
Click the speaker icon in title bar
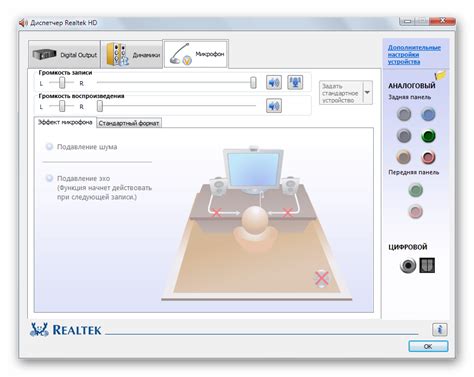23,23
